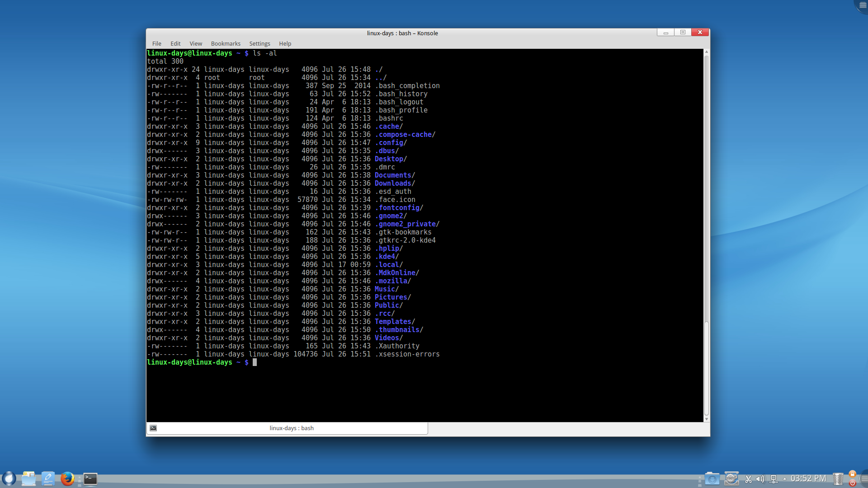Image resolution: width=868 pixels, height=488 pixels.
Task: Select the Konsole terminal entry in the taskbar
Action: (x=90, y=479)
